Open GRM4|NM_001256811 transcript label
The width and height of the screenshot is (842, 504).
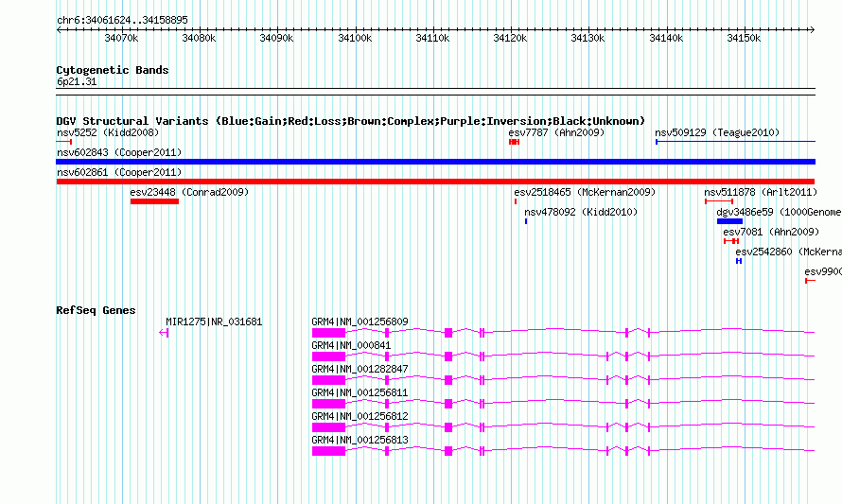tap(360, 393)
